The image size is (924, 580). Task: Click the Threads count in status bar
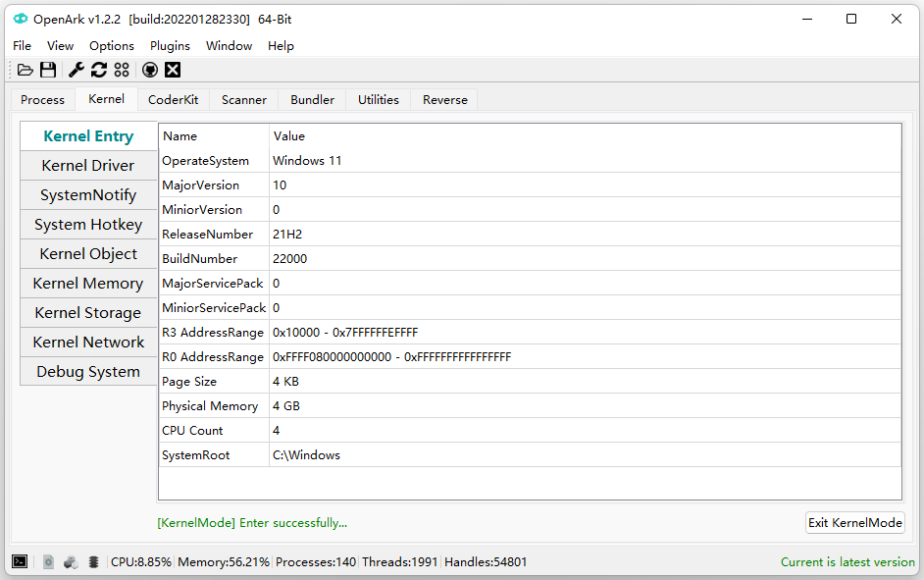tap(399, 562)
